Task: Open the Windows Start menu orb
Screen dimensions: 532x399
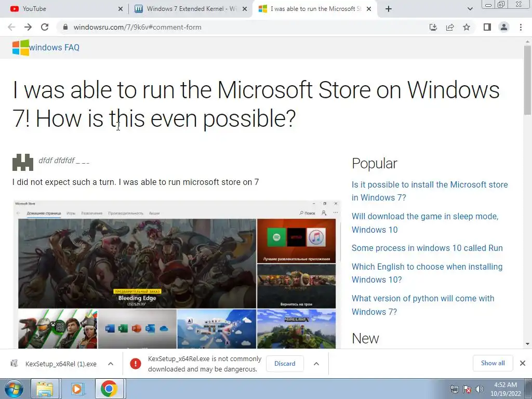Action: pos(14,389)
